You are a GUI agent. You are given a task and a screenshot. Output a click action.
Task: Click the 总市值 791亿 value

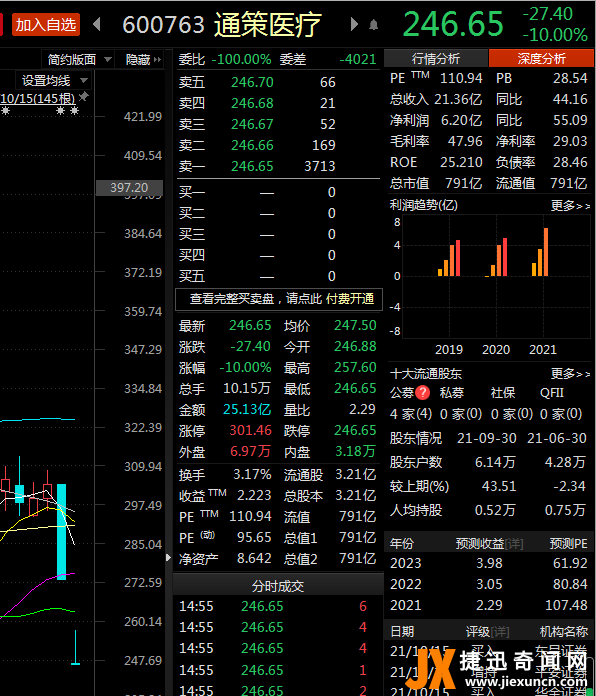point(464,183)
